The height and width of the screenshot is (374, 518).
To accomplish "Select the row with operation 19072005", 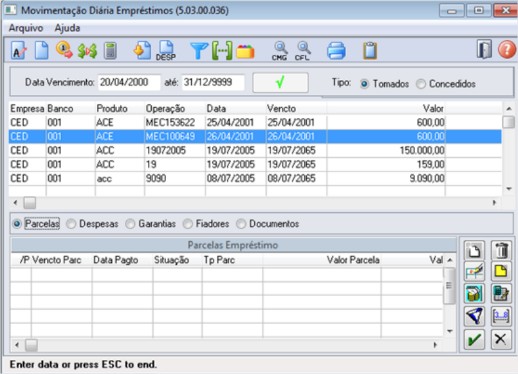I will point(255,151).
